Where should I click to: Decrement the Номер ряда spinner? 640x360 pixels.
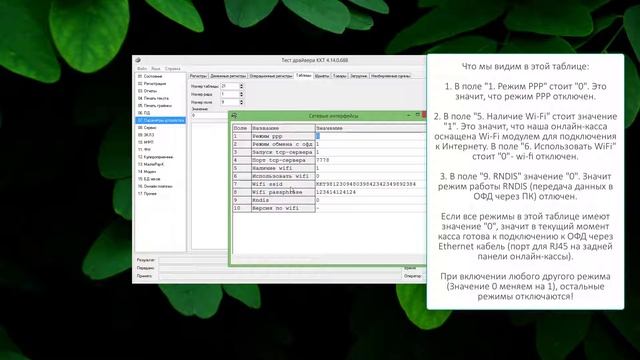click(x=241, y=96)
